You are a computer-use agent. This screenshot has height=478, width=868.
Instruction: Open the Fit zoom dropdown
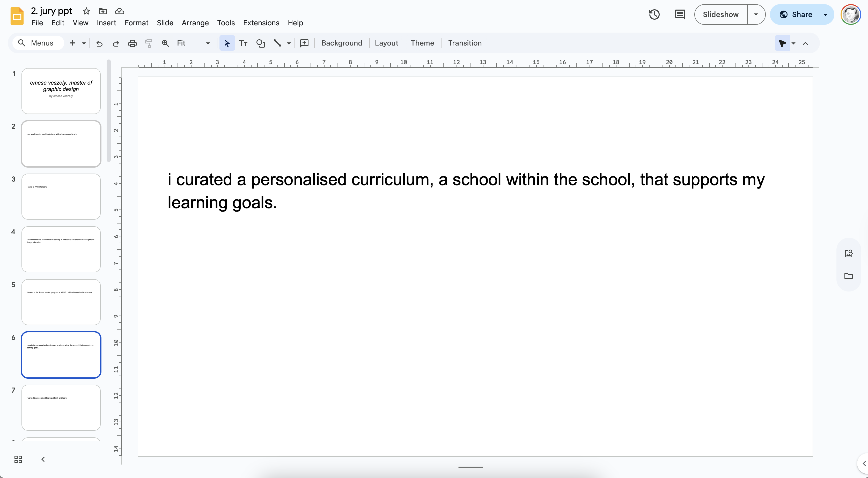tap(208, 43)
